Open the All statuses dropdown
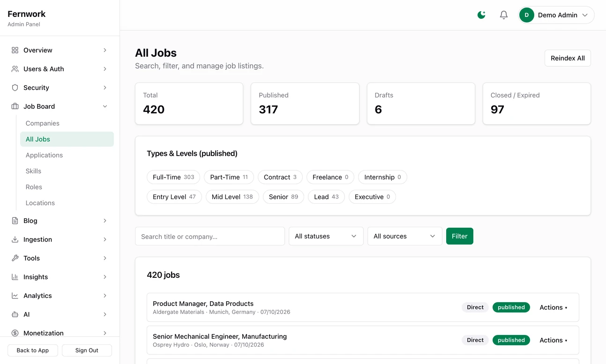 pos(326,236)
